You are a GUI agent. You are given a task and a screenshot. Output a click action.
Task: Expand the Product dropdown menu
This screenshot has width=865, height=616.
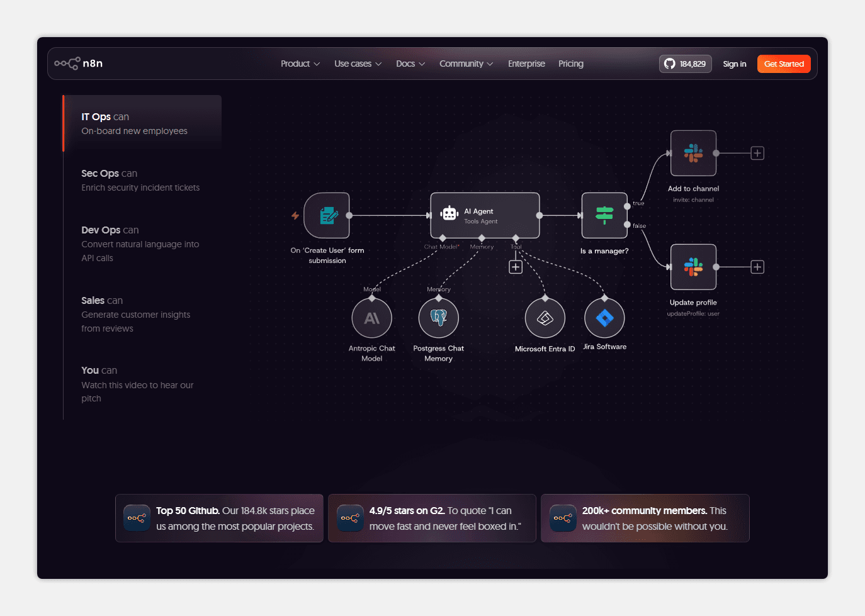point(300,64)
